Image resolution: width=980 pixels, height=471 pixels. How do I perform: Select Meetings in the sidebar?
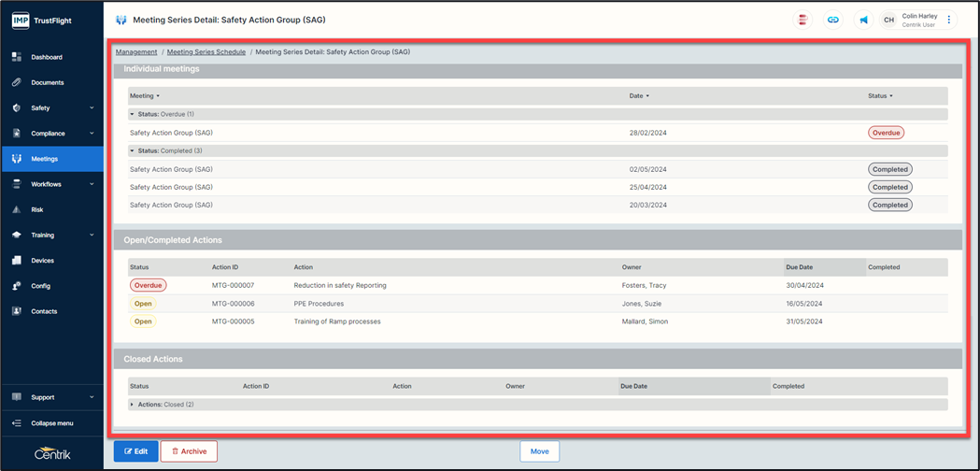[x=45, y=159]
